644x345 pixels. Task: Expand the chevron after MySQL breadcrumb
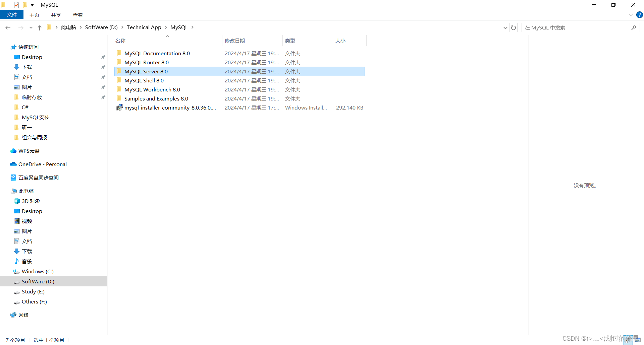point(193,27)
